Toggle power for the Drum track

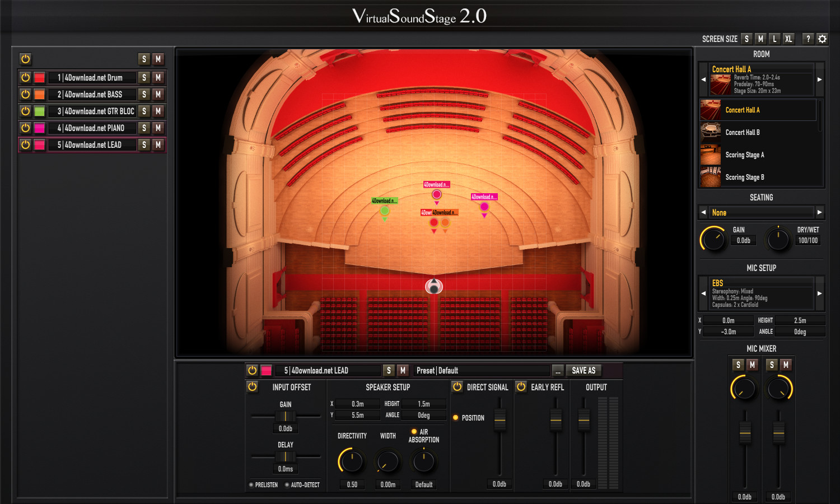tap(25, 77)
